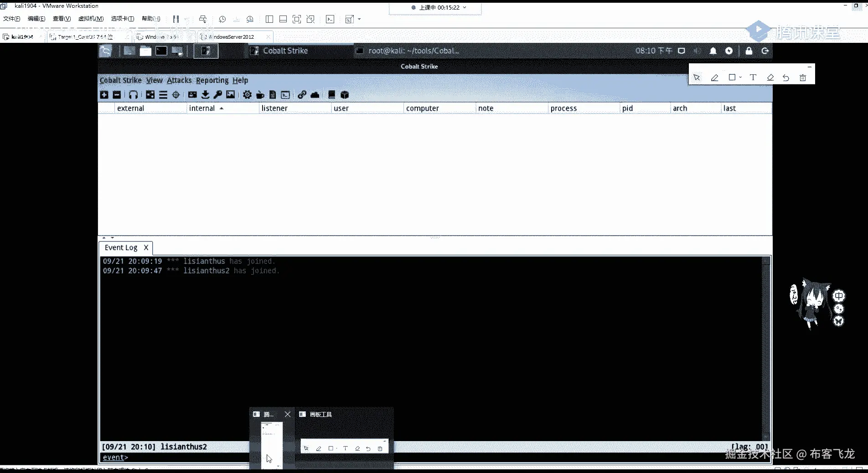This screenshot has width=868, height=473.
Task: Sort sessions by arch column
Action: pyautogui.click(x=696, y=108)
